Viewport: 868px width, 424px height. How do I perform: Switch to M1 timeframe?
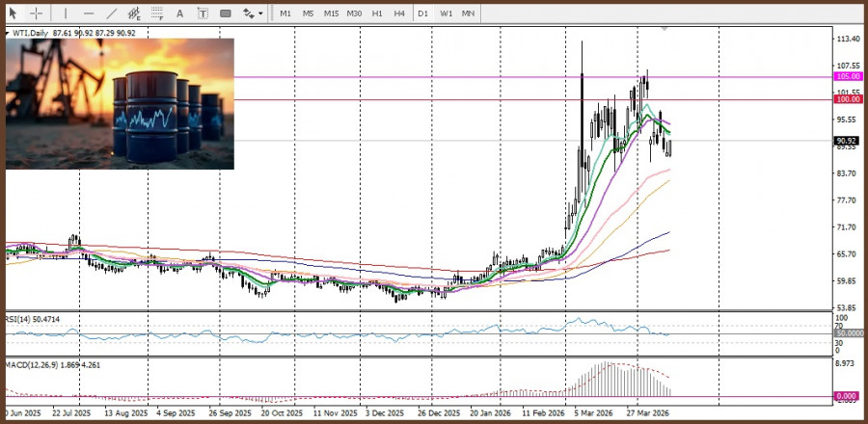[285, 13]
